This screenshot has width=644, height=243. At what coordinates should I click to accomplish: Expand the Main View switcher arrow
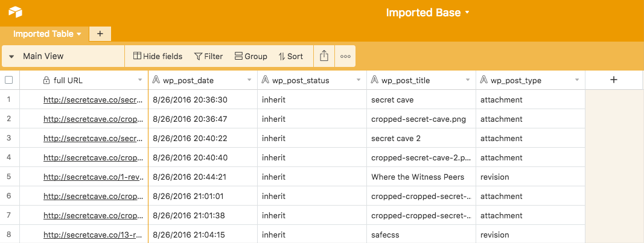point(11,57)
